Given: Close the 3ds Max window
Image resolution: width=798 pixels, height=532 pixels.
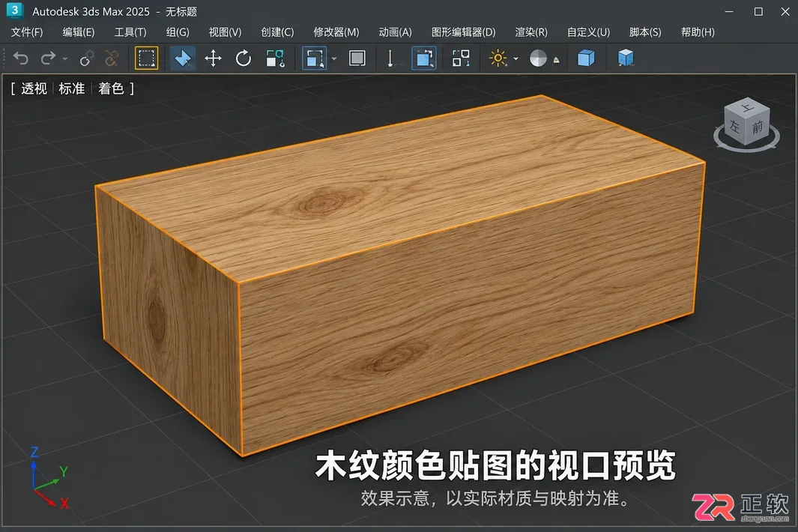Looking at the screenshot, I should click(785, 11).
